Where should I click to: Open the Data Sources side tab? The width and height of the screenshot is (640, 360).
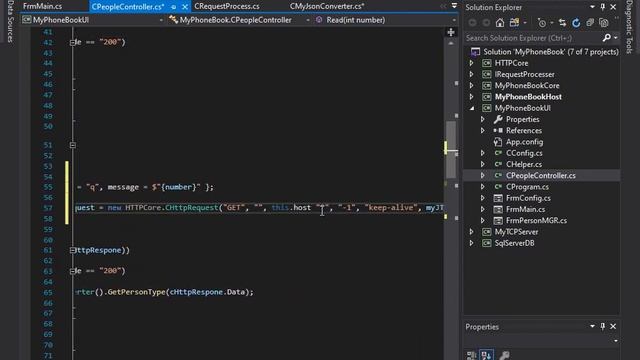click(x=10, y=21)
